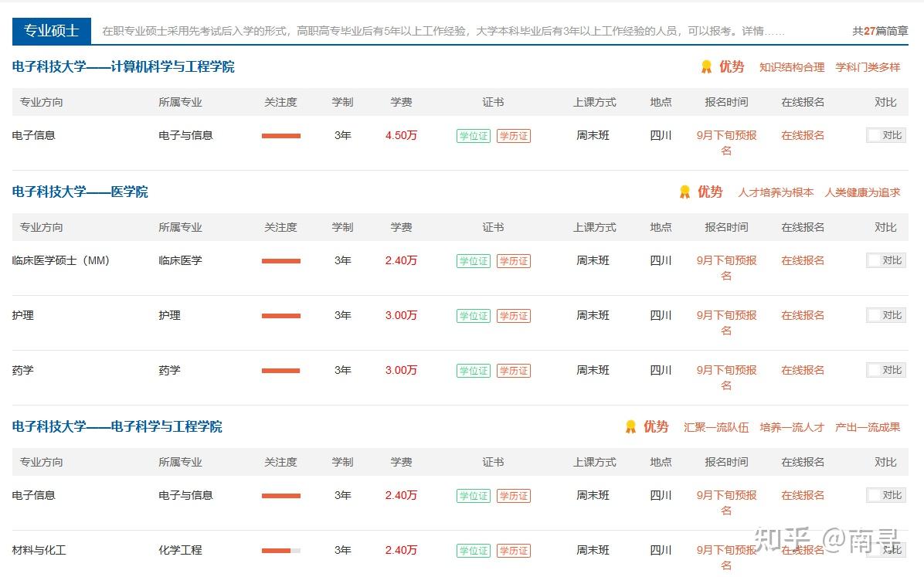
Task: Select 汇聚一流队伍 advantage tag
Action: tap(716, 426)
